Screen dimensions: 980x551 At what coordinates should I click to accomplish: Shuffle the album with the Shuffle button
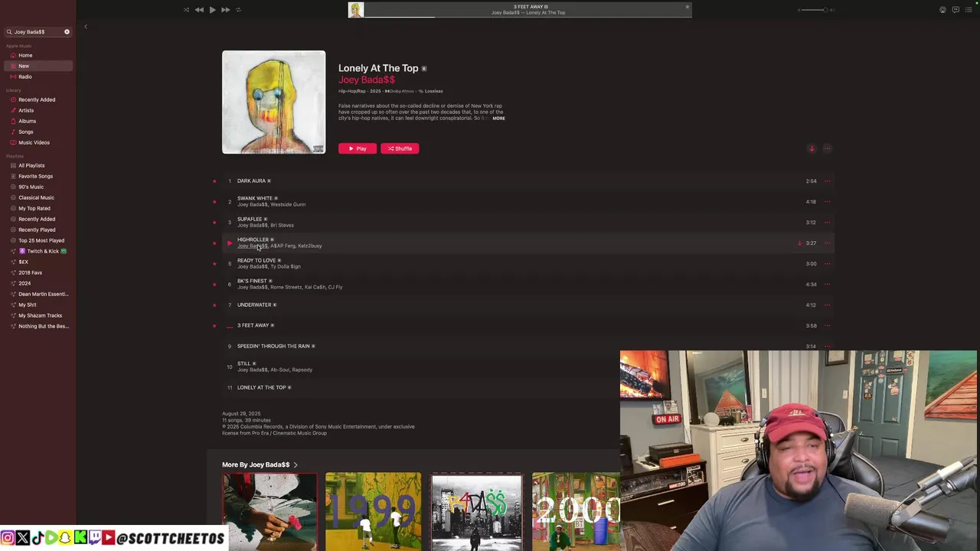click(400, 148)
